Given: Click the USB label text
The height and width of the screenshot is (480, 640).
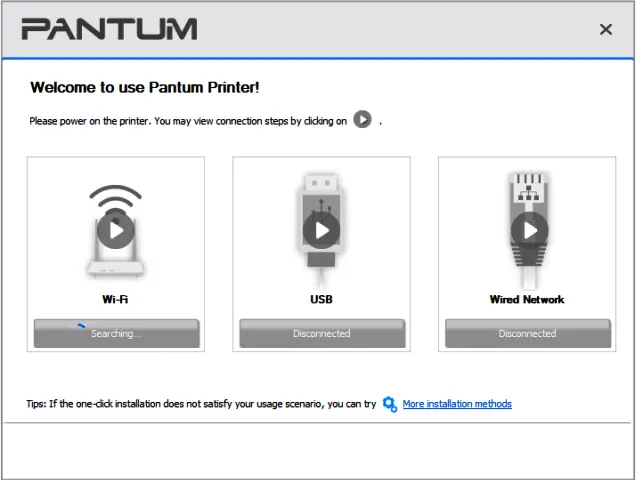Looking at the screenshot, I should (322, 299).
